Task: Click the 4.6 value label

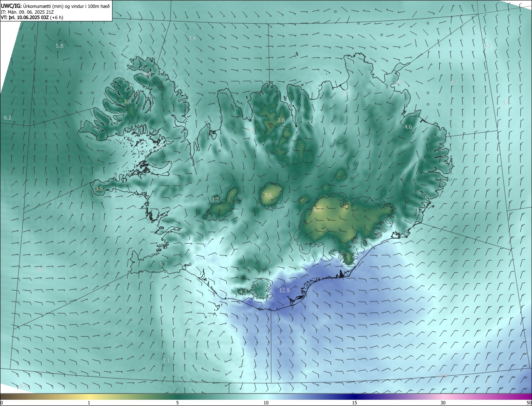Action: pos(408,127)
